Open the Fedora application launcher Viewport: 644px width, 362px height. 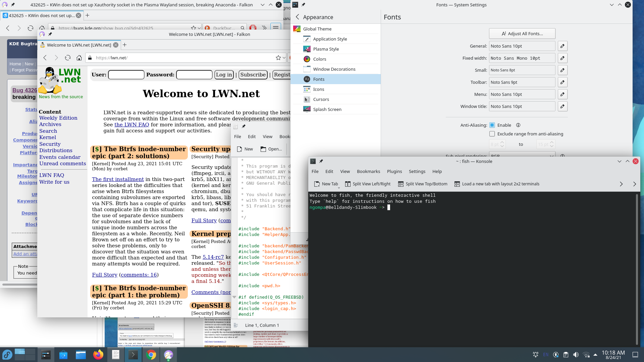tap(7, 355)
